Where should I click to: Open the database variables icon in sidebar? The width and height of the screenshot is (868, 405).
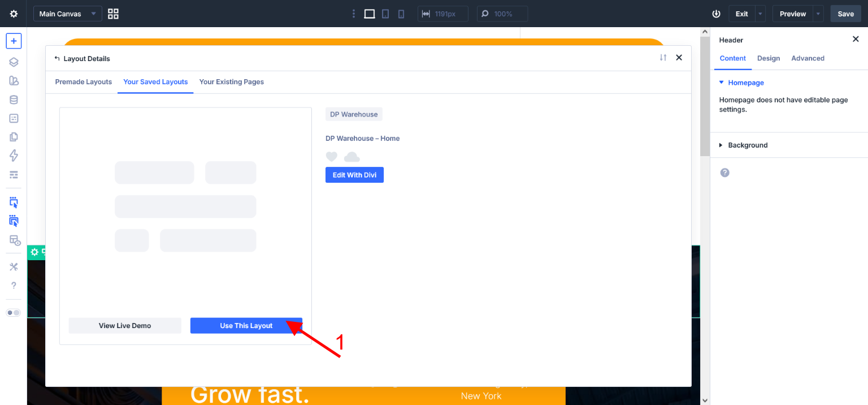point(14,100)
